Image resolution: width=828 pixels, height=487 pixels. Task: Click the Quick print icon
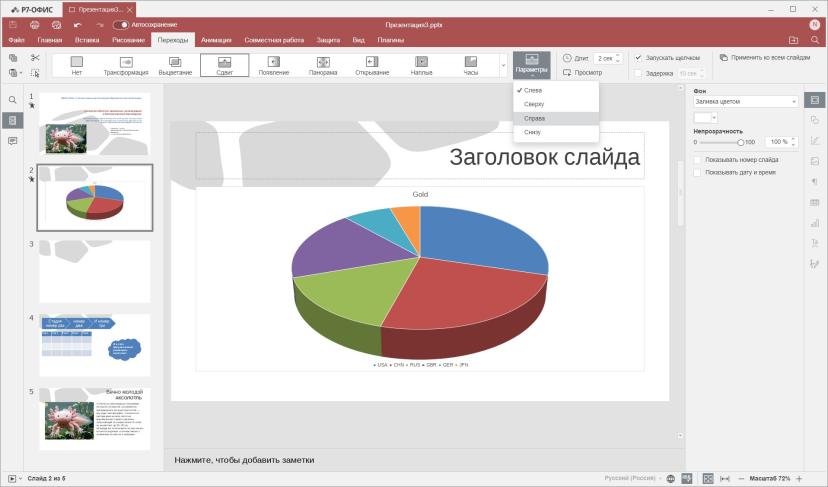coord(57,25)
